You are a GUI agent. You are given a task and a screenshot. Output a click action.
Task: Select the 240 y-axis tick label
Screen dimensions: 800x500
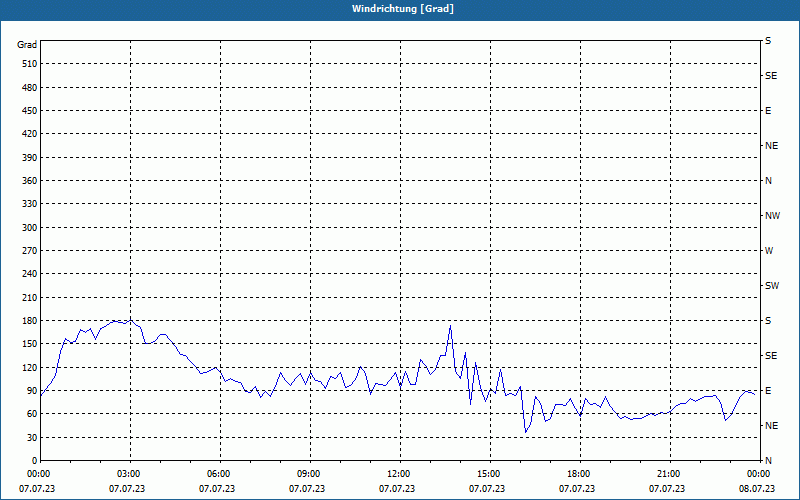click(29, 273)
